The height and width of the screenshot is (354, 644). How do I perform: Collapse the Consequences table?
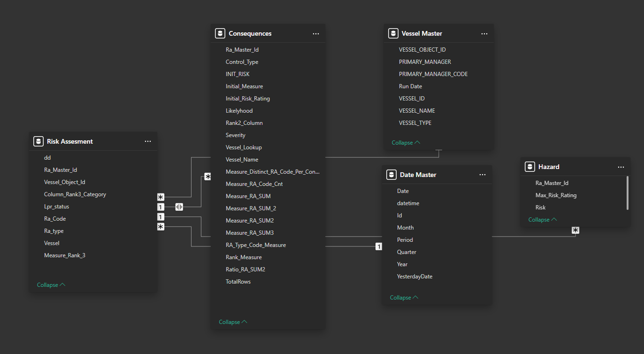[233, 322]
